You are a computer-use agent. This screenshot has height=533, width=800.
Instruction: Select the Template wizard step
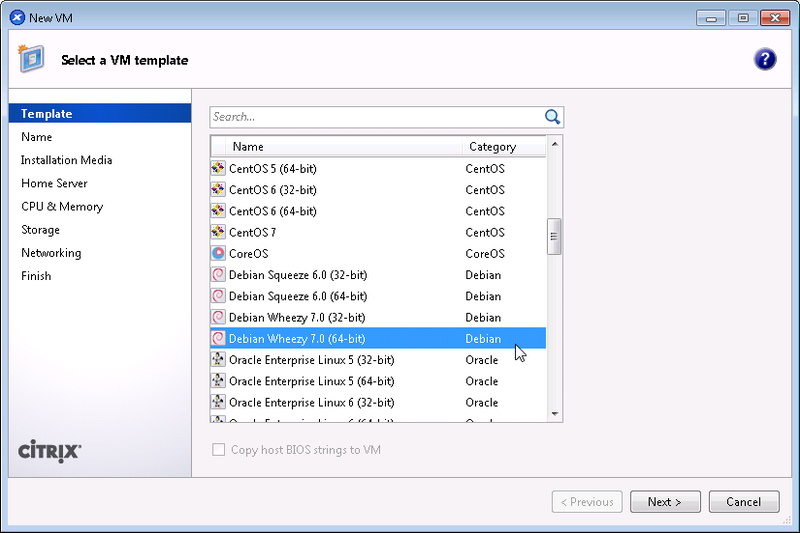[100, 113]
